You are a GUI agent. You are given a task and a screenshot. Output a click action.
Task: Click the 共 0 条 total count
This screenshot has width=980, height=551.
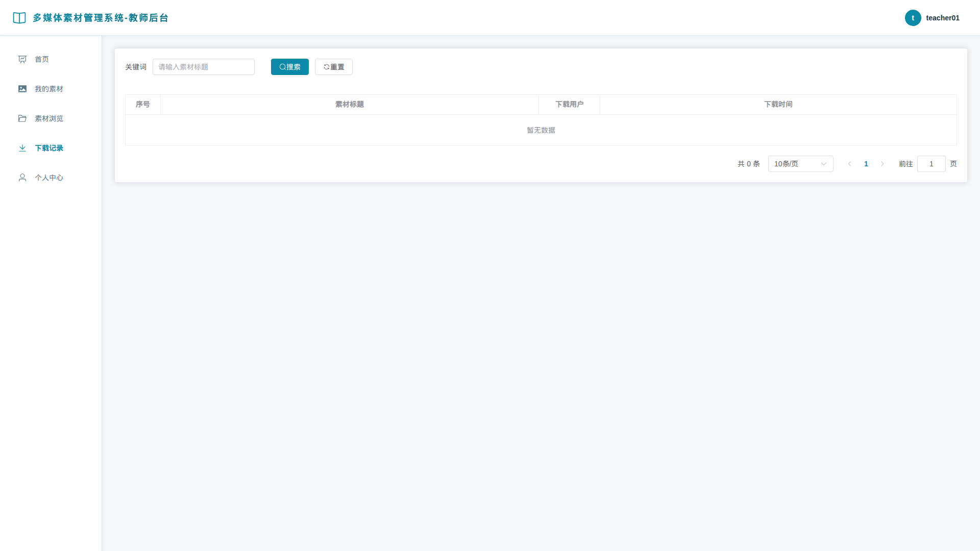[749, 164]
